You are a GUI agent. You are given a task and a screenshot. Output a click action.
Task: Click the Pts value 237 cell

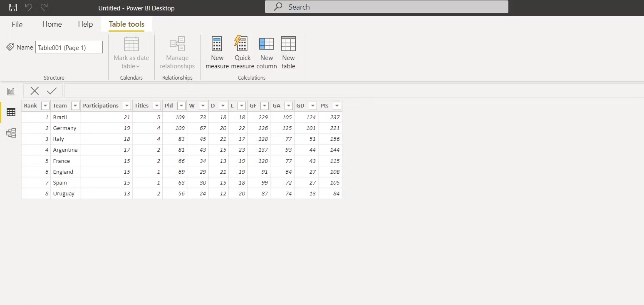click(330, 117)
